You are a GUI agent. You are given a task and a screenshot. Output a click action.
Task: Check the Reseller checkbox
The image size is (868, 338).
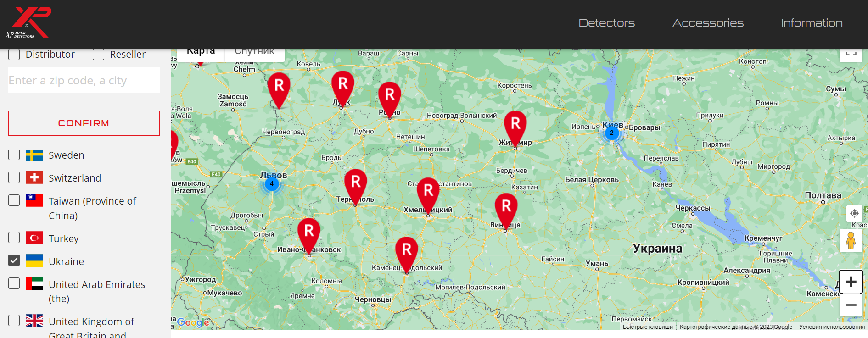tap(98, 54)
